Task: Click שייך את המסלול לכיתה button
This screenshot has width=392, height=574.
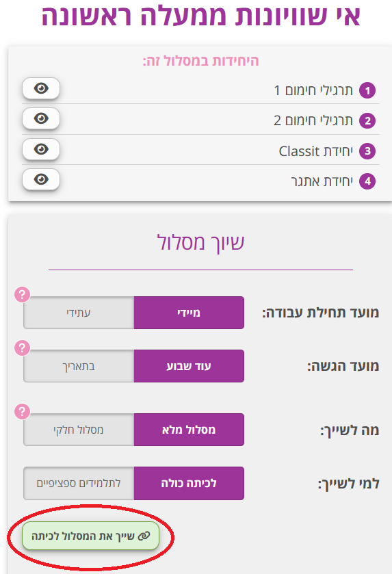Action: click(x=90, y=536)
